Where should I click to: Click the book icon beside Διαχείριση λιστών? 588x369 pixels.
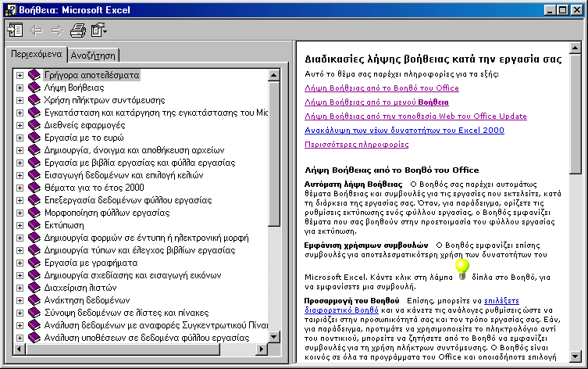(x=34, y=288)
